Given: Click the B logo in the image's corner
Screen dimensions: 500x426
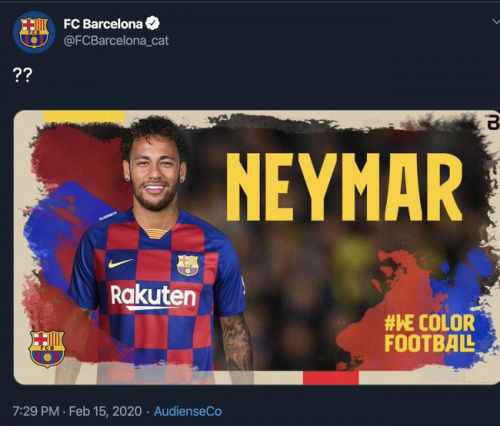Looking at the screenshot, I should pos(494,123).
